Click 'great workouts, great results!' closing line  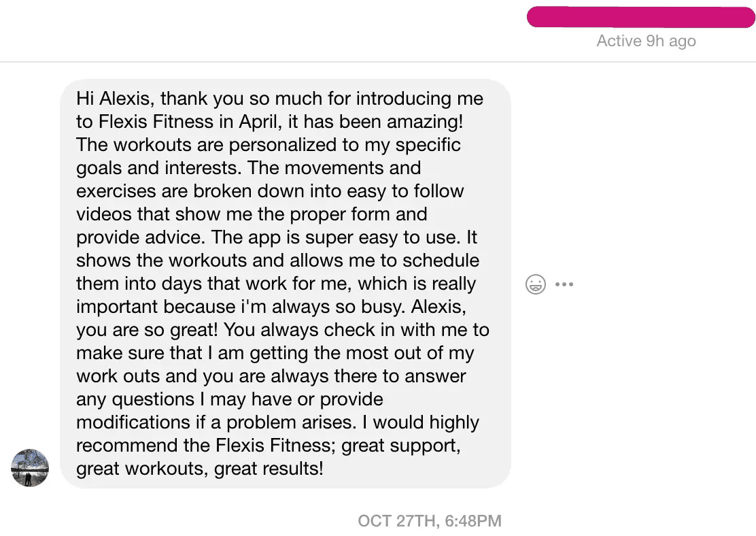[200, 469]
